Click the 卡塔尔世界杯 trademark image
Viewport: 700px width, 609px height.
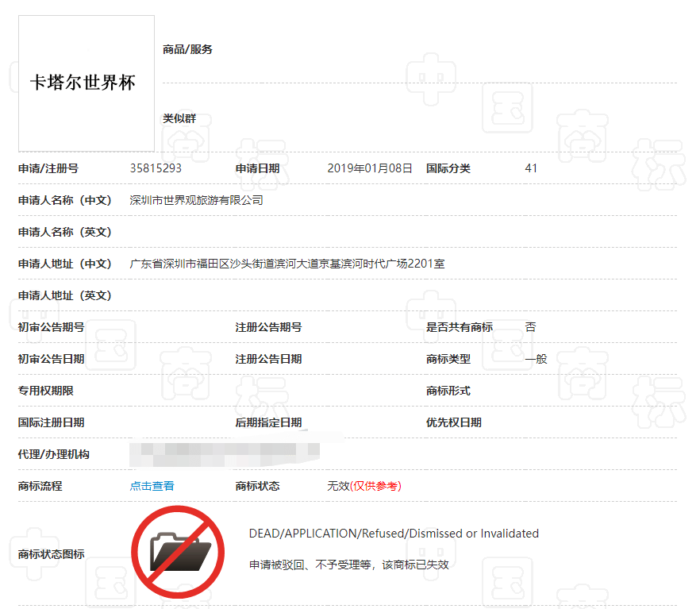(86, 83)
